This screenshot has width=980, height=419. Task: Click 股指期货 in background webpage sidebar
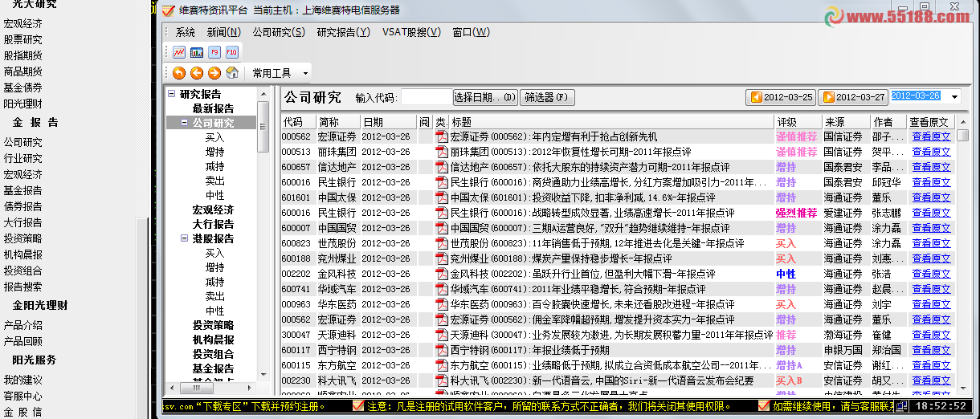click(x=23, y=55)
